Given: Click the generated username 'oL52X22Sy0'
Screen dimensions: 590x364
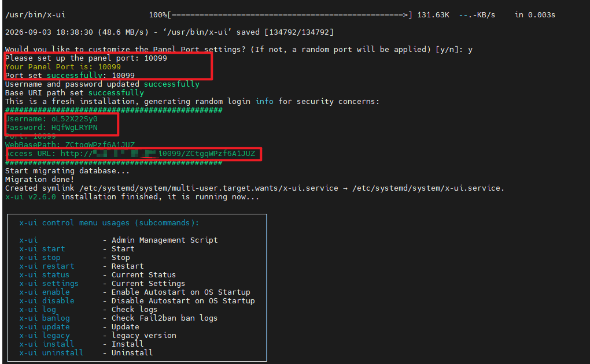Looking at the screenshot, I should click(x=75, y=119).
